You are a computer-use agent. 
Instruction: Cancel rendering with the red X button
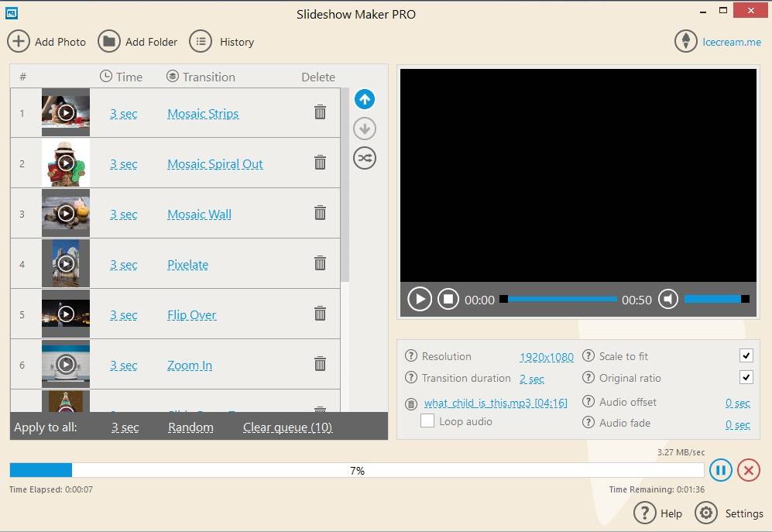748,470
